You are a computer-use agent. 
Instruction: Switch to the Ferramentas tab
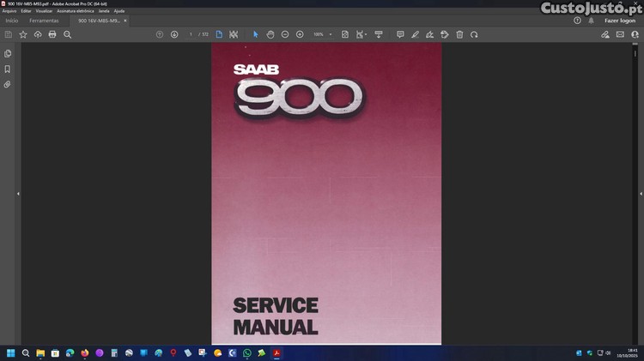(44, 20)
